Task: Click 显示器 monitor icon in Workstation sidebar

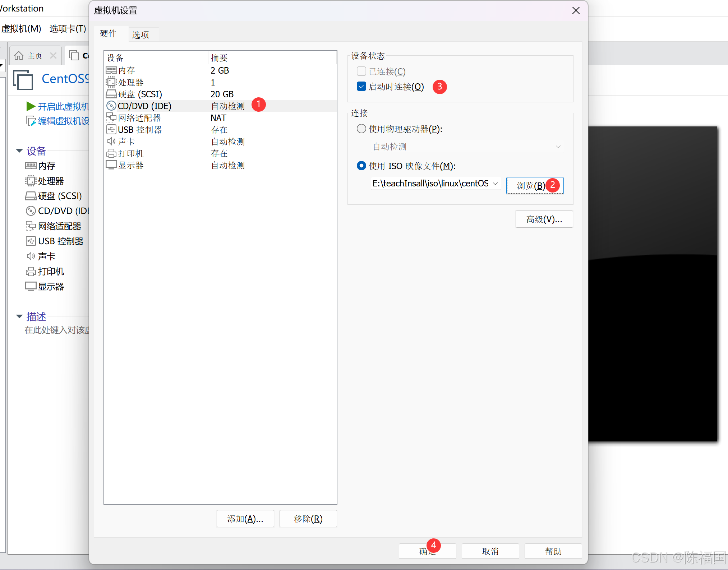Action: [x=31, y=286]
